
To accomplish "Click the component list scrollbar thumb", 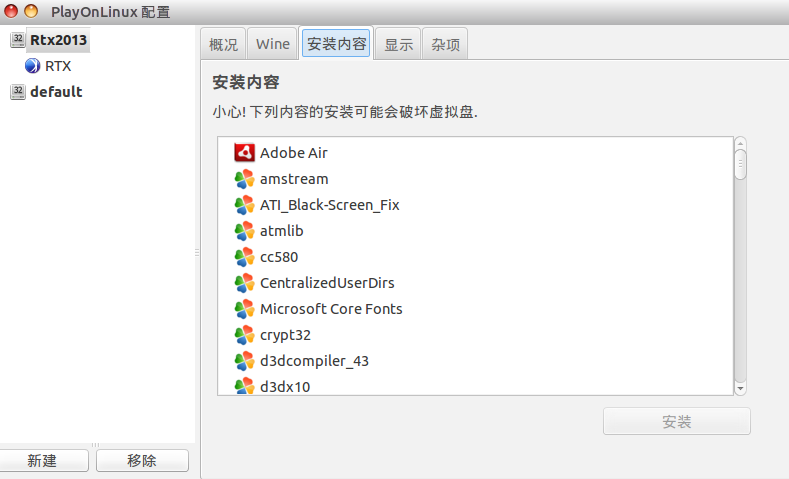I will (740, 164).
